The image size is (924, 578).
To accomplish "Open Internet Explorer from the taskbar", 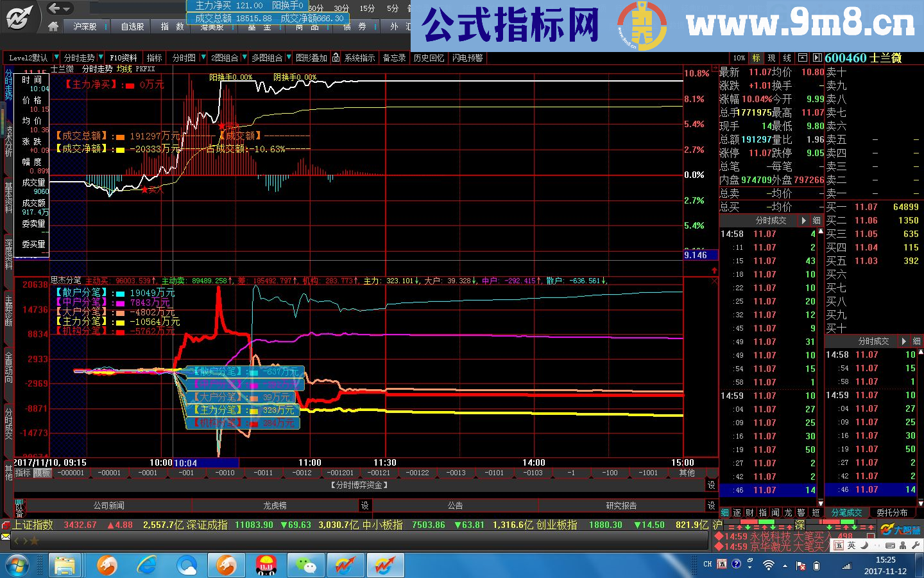I will pos(148,566).
